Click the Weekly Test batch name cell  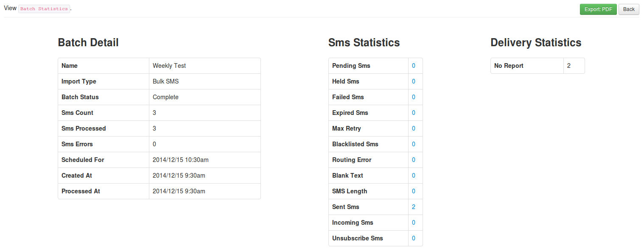(169, 66)
